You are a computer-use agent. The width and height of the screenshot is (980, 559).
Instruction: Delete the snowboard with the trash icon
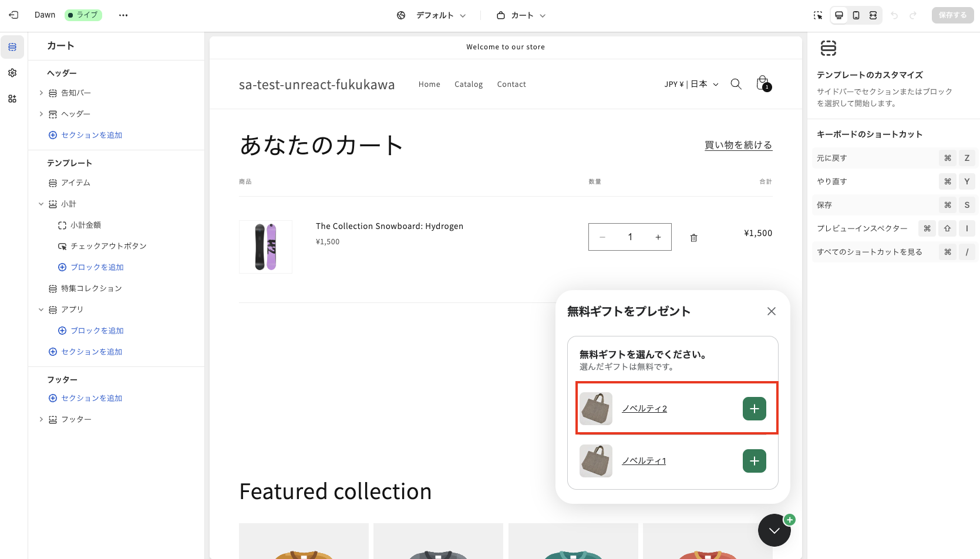point(693,237)
